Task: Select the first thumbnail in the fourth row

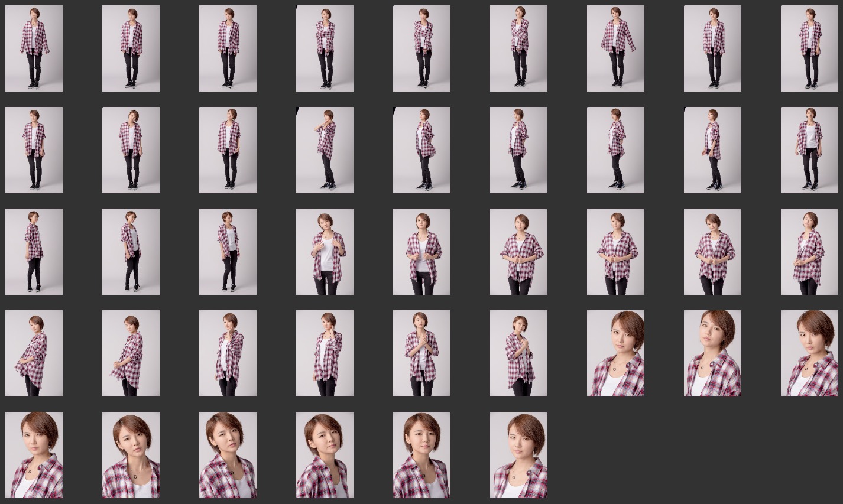Action: pyautogui.click(x=34, y=353)
